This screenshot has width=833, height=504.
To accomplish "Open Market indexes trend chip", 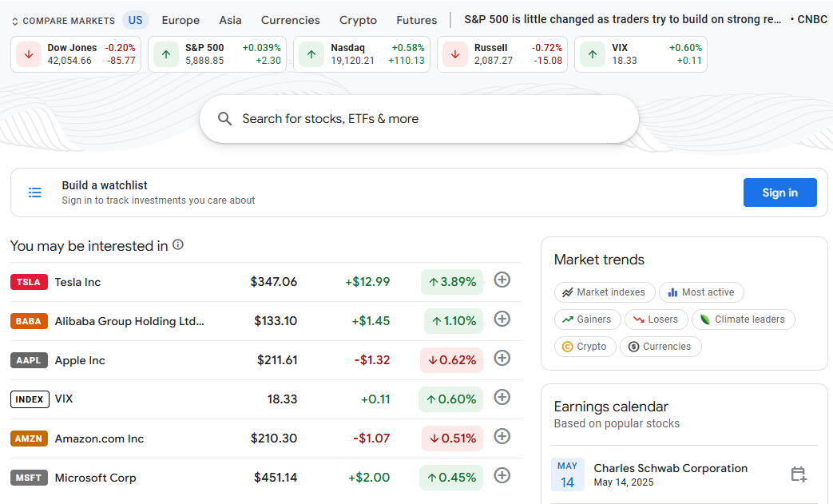I will (x=605, y=292).
